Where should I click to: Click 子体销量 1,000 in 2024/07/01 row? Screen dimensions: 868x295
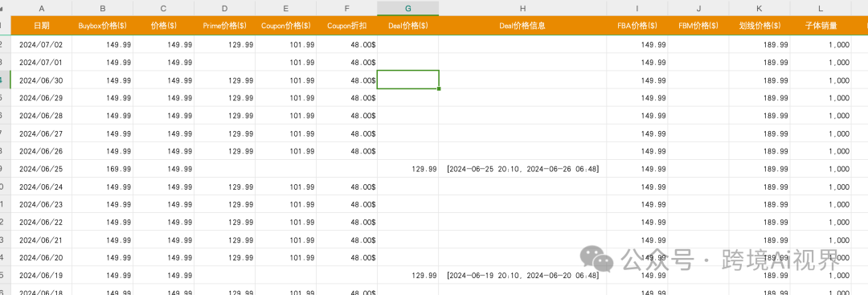point(821,63)
